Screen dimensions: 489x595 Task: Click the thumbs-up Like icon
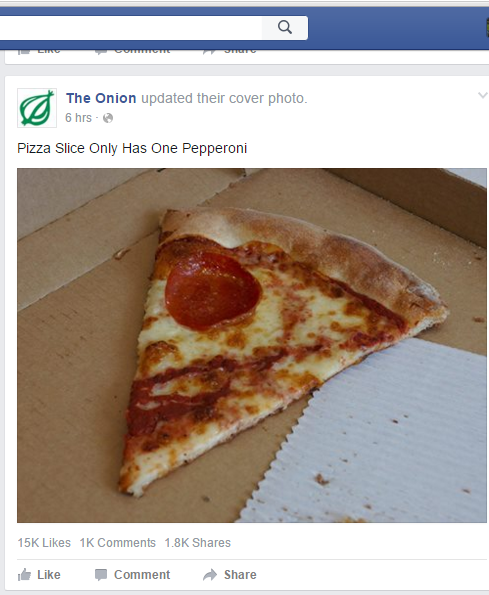click(x=24, y=575)
